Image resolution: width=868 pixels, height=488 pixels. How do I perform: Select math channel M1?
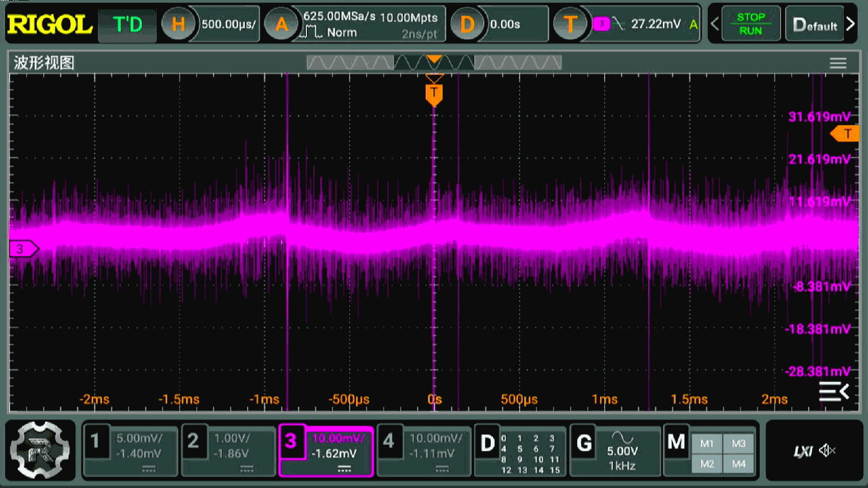(707, 443)
